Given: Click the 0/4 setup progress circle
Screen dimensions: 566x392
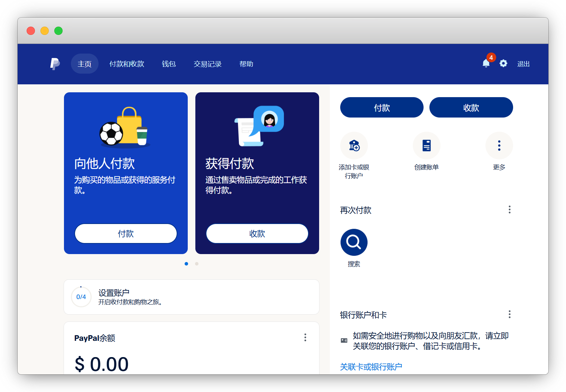Looking at the screenshot, I should pos(81,297).
